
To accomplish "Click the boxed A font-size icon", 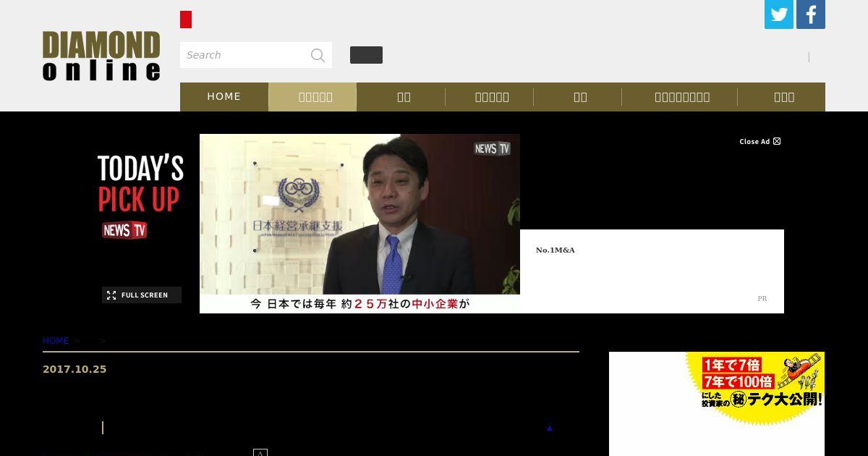I will pos(260,452).
